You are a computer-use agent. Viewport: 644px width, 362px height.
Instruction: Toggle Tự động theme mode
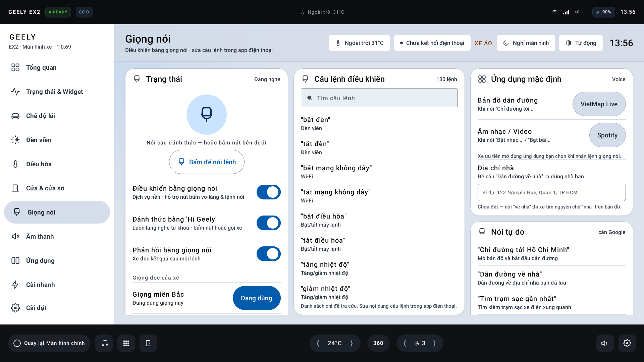tap(581, 43)
